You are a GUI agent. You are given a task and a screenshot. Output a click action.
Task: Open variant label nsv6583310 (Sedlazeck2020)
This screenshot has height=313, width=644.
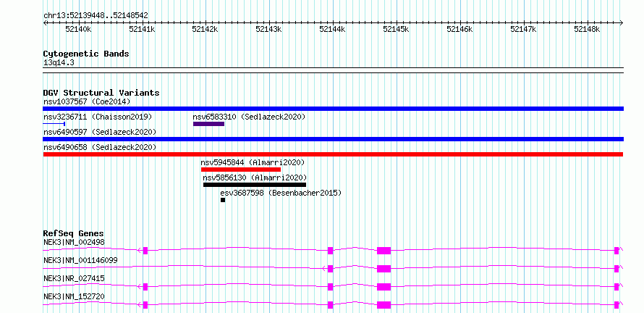[x=250, y=117]
